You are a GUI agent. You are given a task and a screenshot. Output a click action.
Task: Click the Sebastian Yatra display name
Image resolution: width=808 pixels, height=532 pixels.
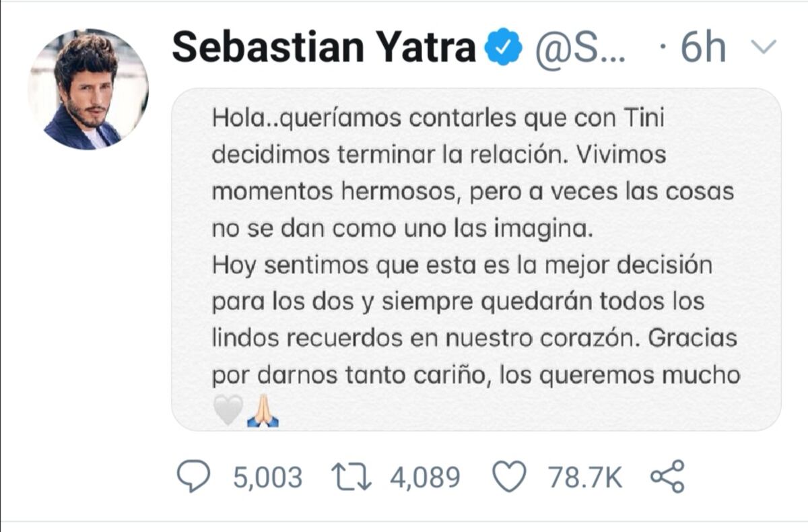324,48
